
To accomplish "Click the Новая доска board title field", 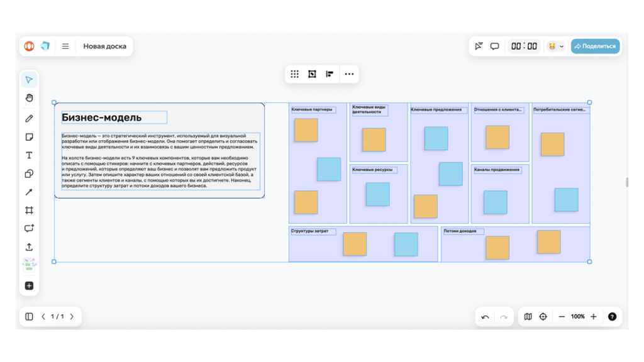I will click(x=105, y=47).
